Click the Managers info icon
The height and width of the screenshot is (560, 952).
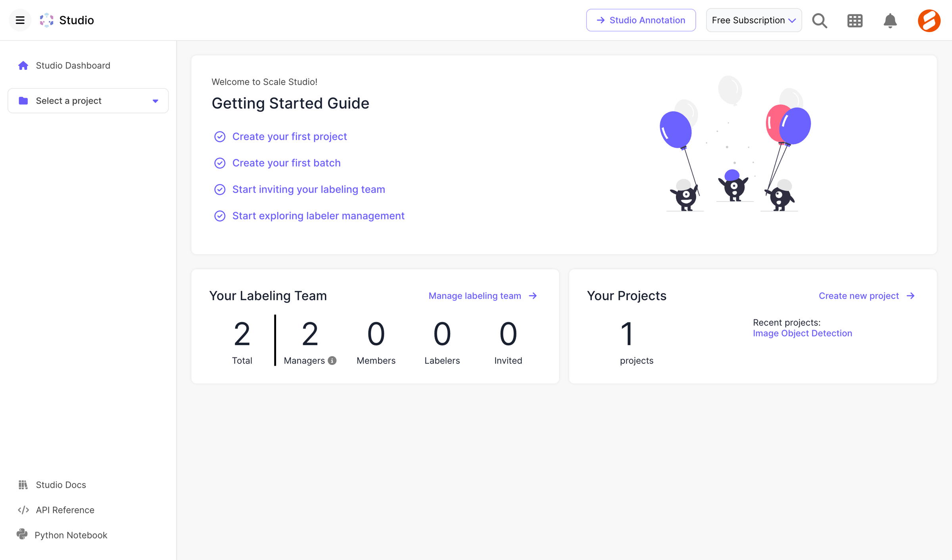(x=332, y=361)
